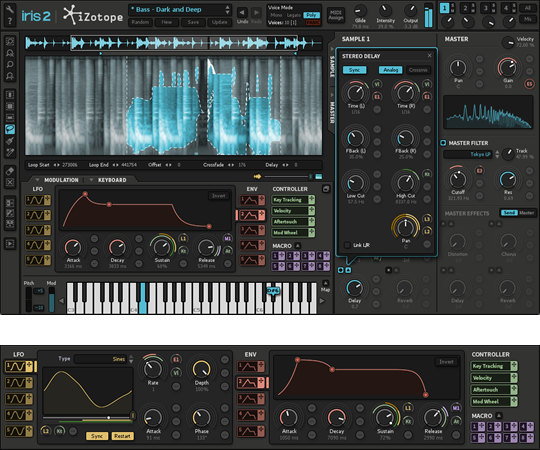The height and width of the screenshot is (450, 540).
Task: Click the zoom magnifier tool
Action: pos(10,64)
